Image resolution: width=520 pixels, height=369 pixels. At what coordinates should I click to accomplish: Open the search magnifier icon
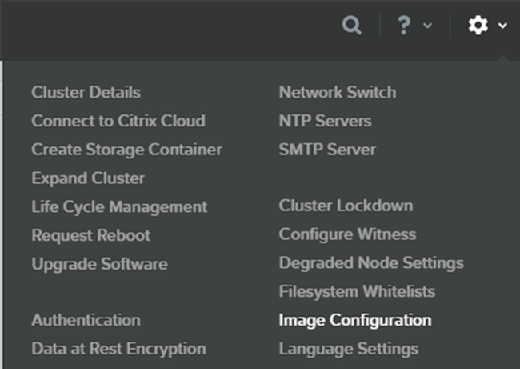[x=352, y=25]
